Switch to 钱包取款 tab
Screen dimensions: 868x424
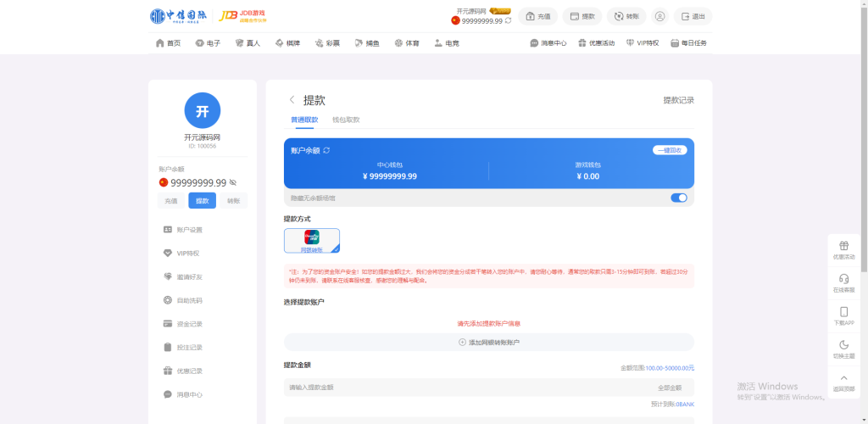pos(346,120)
